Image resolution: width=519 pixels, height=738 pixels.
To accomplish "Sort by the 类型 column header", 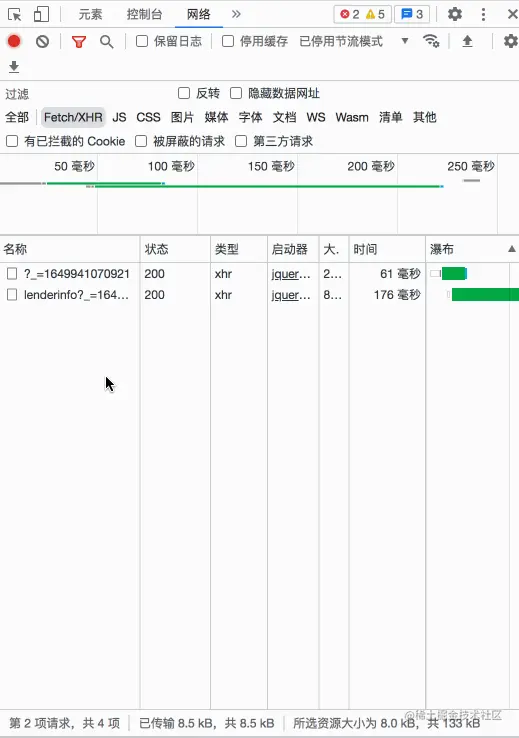I will [239, 249].
